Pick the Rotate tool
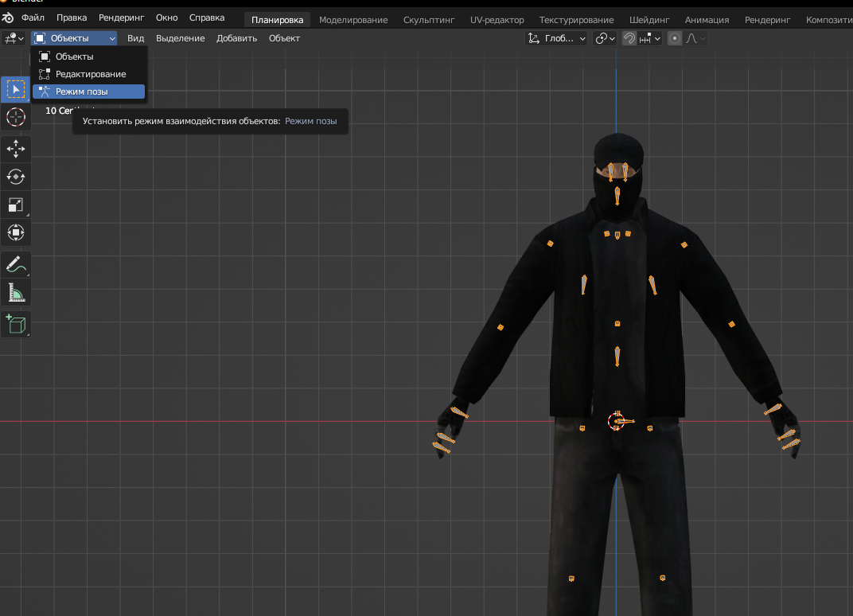This screenshot has width=853, height=616. pos(15,177)
